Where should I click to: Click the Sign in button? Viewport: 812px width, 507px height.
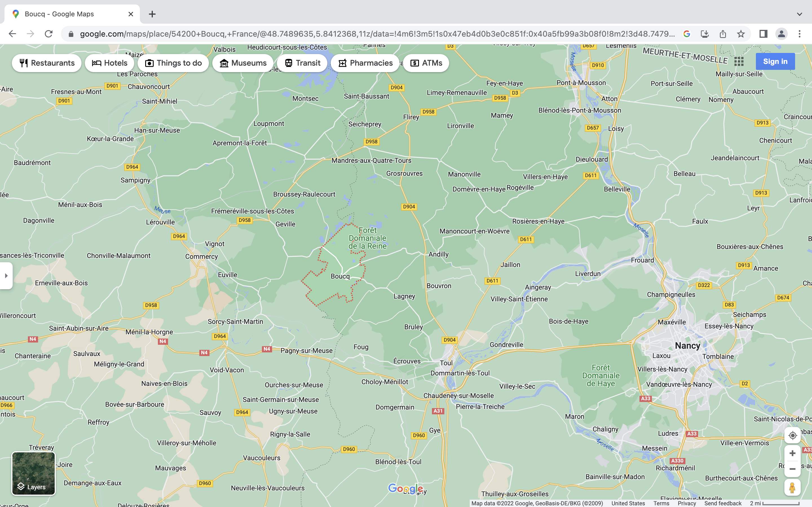[775, 61]
